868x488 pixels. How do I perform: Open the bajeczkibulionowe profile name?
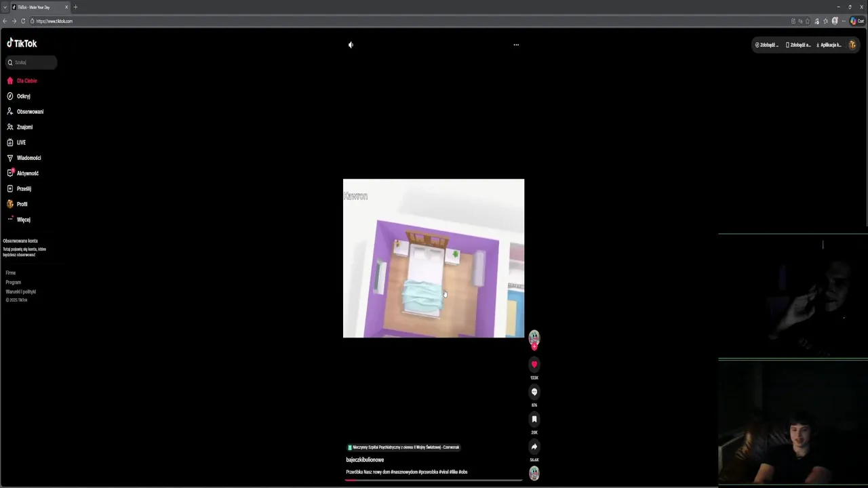coord(365,460)
